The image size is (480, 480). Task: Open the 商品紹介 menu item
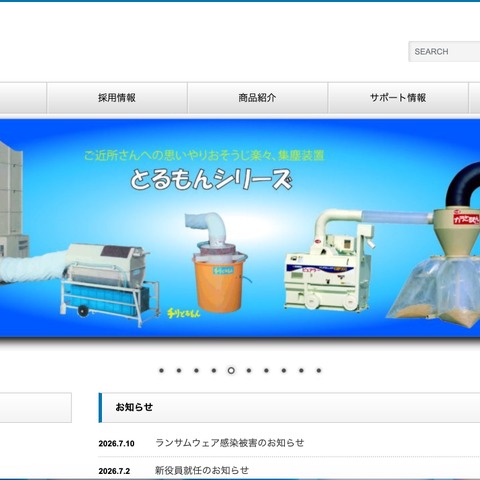coord(257,98)
